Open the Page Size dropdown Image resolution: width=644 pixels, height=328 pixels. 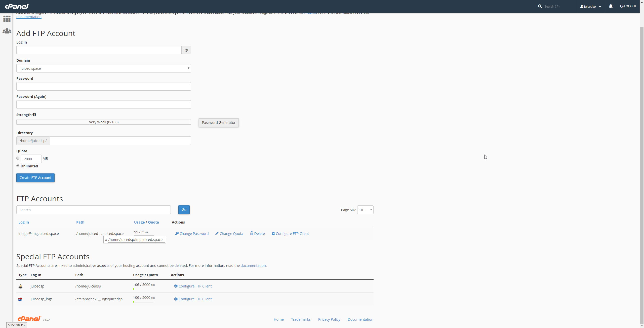click(365, 210)
